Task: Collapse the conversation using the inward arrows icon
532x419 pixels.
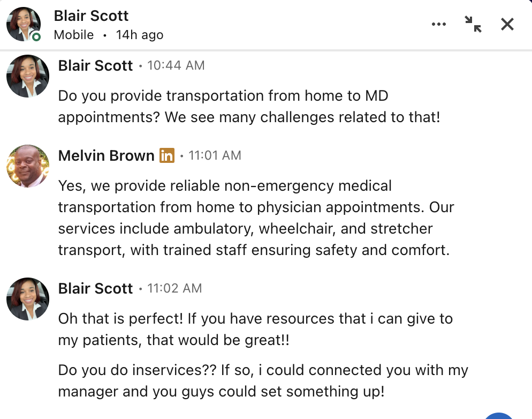Action: tap(473, 24)
